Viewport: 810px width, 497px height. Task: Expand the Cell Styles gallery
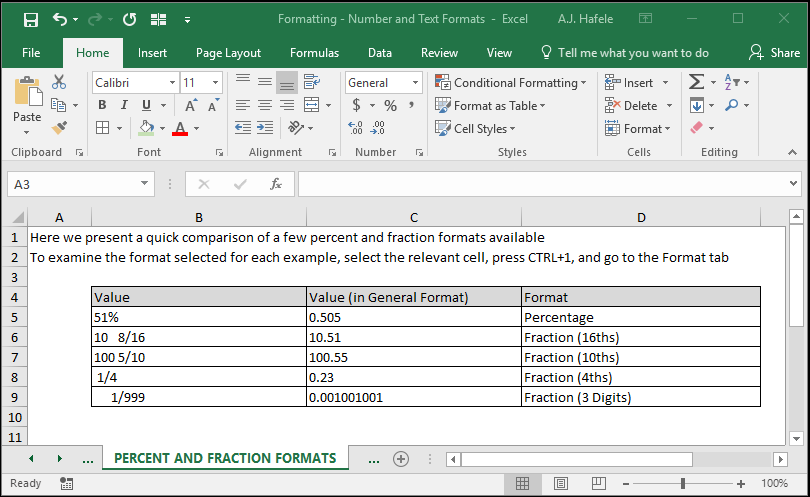(x=475, y=128)
